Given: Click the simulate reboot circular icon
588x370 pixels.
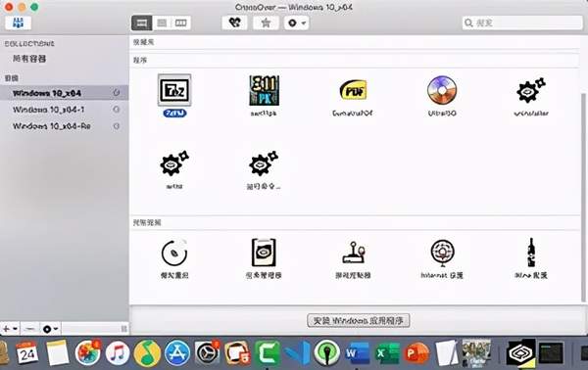Looking at the screenshot, I should point(174,253).
